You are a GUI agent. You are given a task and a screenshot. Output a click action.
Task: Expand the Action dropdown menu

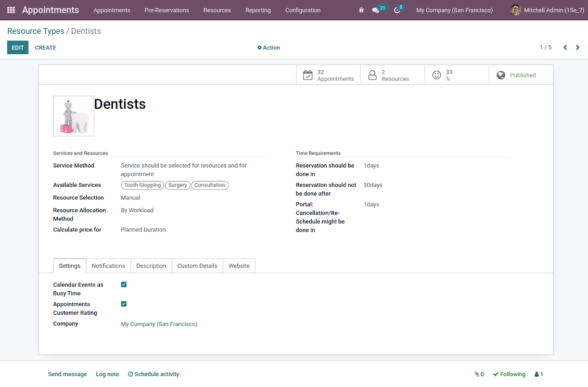[x=269, y=47]
